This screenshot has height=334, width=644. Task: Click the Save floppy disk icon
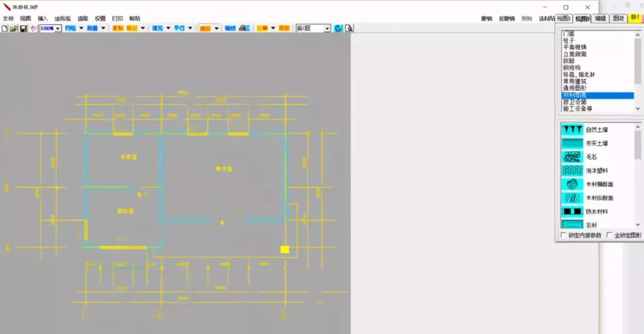23,28
